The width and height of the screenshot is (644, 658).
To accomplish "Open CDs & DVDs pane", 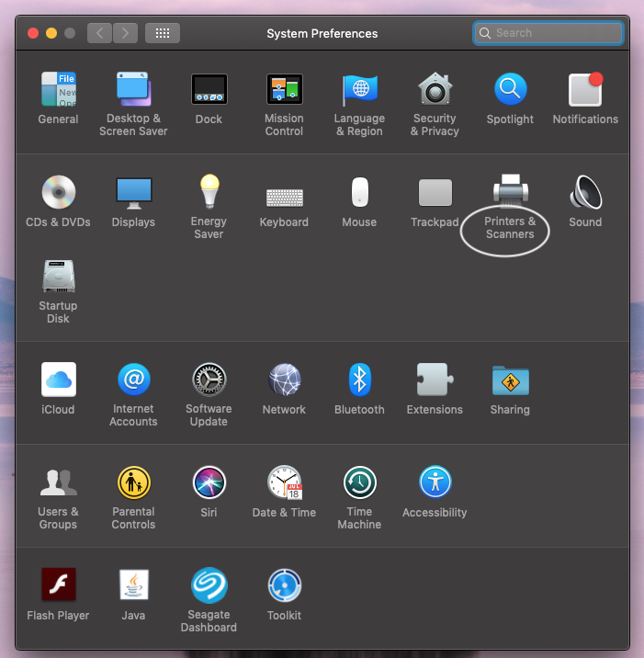I will pyautogui.click(x=58, y=192).
